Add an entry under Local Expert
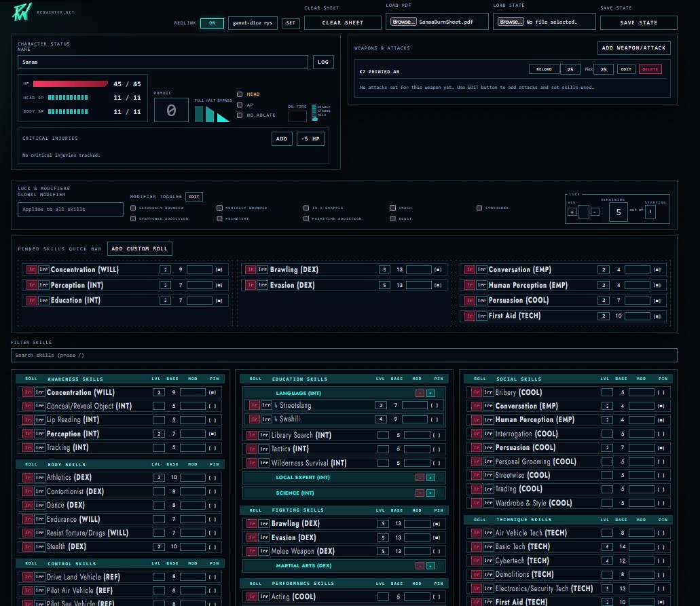Screen dimensions: 700x606 pyautogui.click(x=430, y=478)
